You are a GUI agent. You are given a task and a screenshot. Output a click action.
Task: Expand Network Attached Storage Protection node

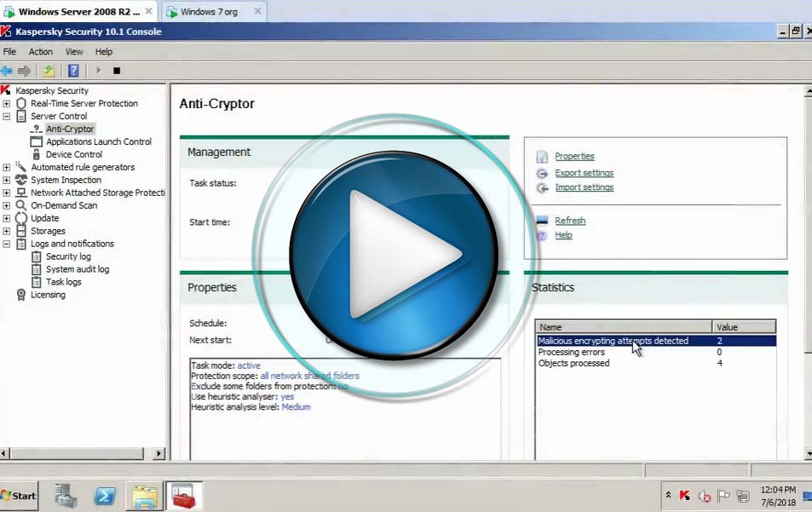[6, 193]
